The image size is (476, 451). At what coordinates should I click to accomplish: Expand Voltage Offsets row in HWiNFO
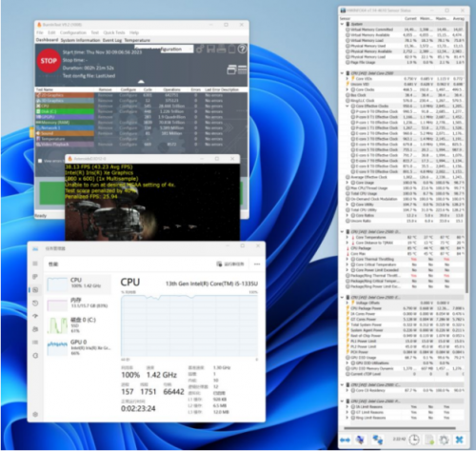point(347,303)
